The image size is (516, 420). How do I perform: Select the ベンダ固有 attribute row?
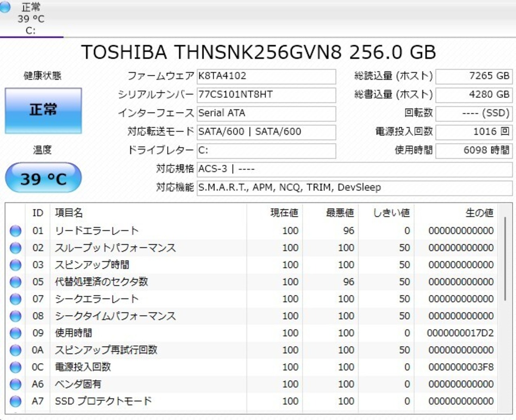click(x=252, y=384)
